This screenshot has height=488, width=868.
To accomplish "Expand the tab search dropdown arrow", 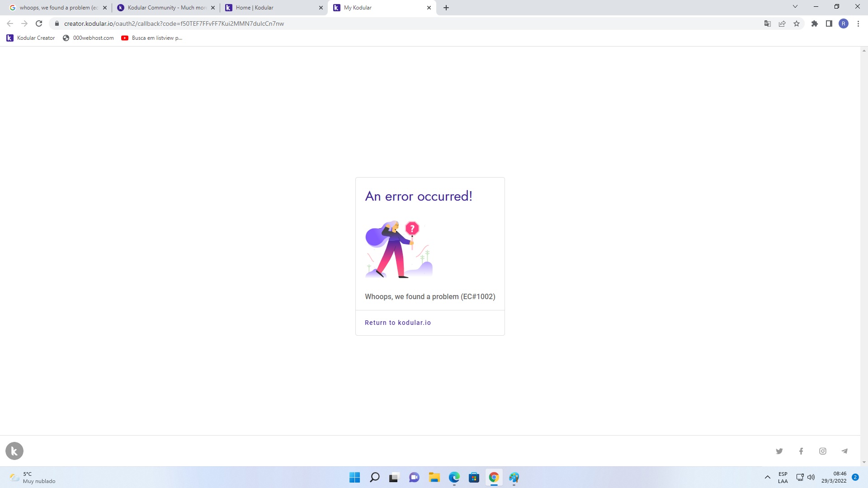I will (795, 7).
